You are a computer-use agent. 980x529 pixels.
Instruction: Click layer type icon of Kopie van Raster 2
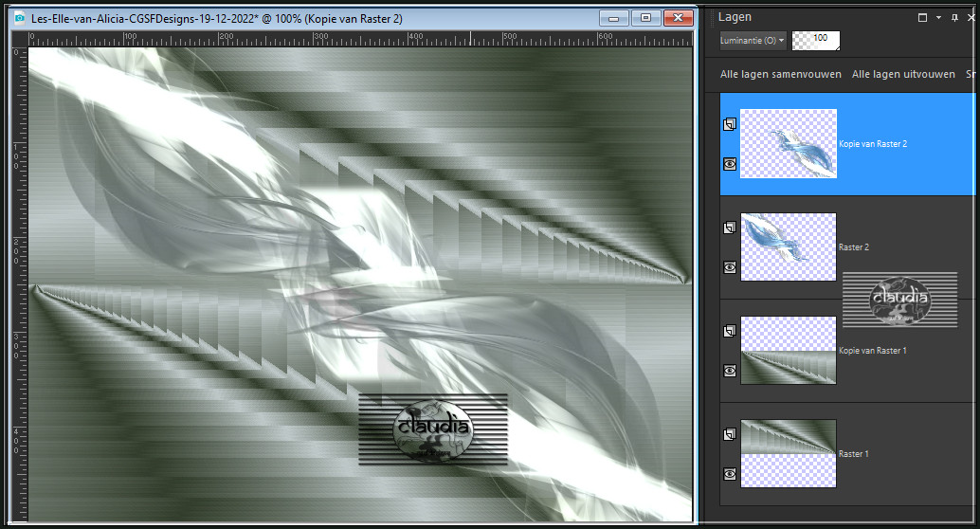[730, 124]
